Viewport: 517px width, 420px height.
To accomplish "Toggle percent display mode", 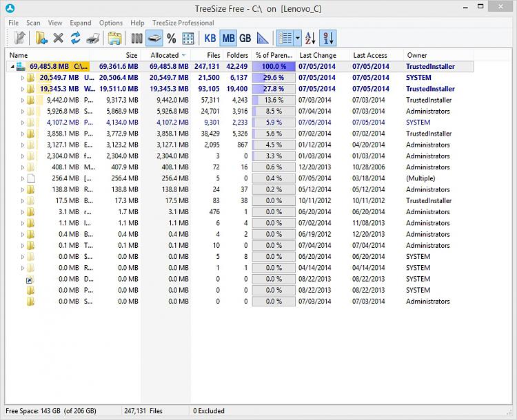I will pos(172,39).
